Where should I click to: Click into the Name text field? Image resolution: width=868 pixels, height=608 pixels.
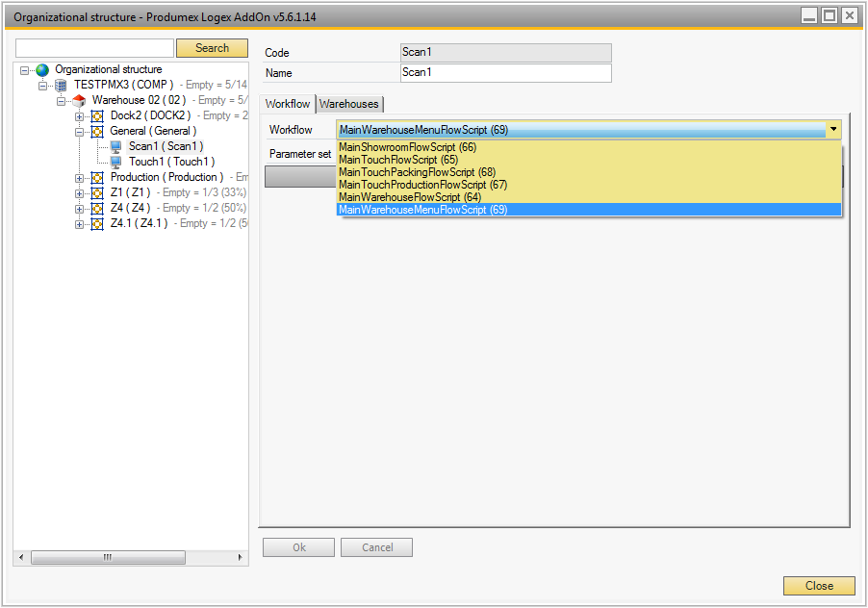(505, 73)
